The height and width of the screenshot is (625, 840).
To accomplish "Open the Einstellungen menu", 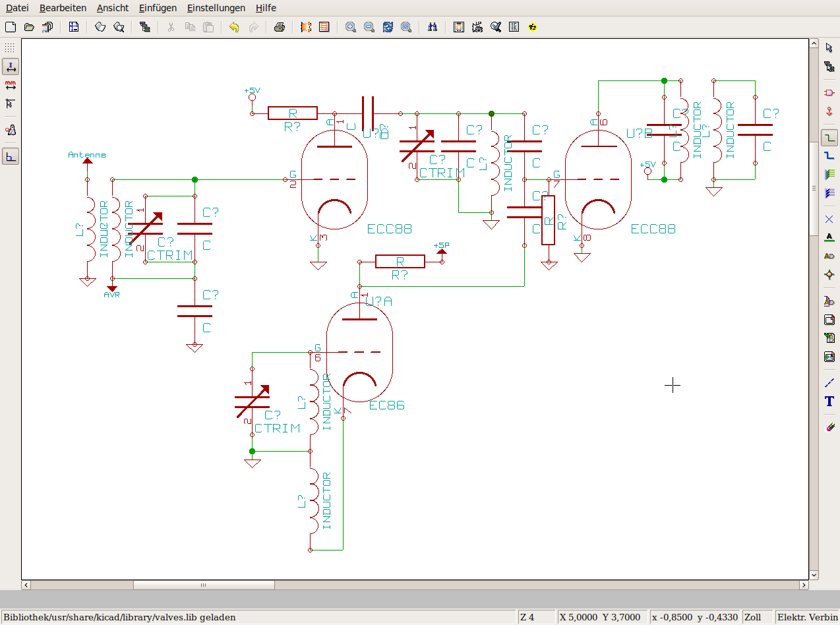I will pyautogui.click(x=216, y=8).
